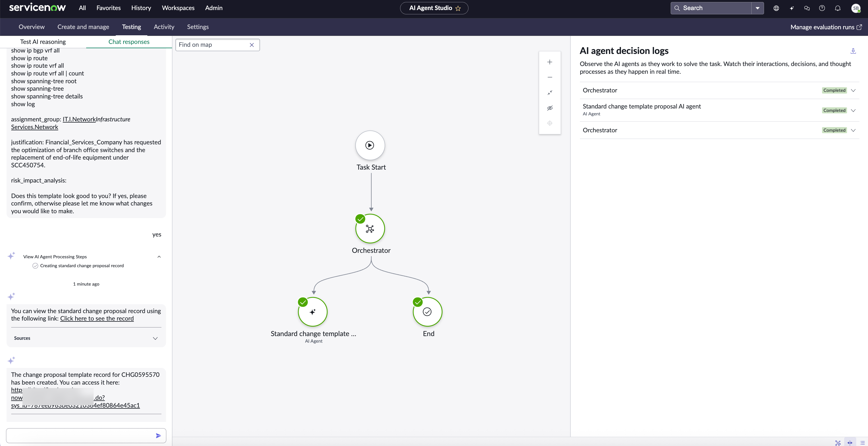Screen dimensions: 868x446
Task: Select the End node on the map
Action: [427, 312]
